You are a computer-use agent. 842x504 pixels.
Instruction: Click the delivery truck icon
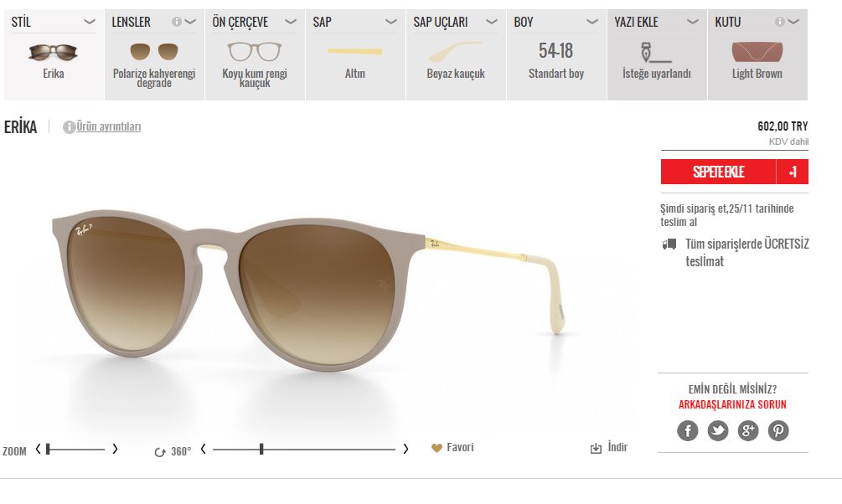[x=669, y=244]
